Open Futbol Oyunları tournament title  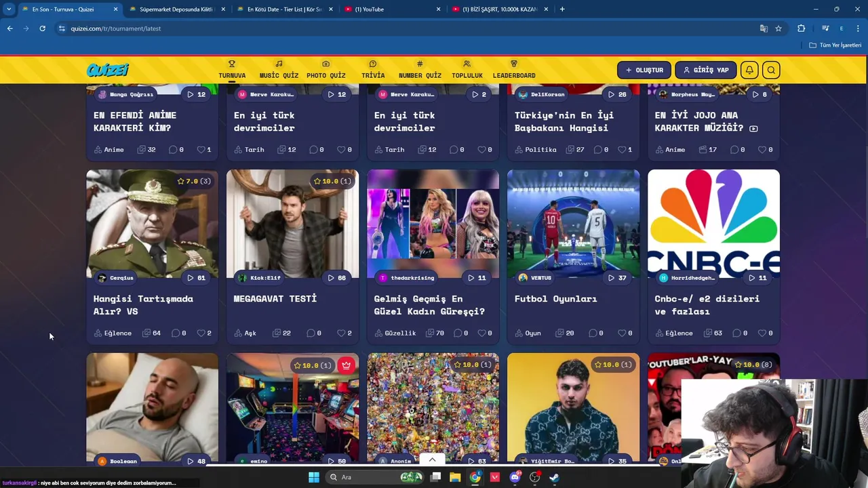point(555,298)
